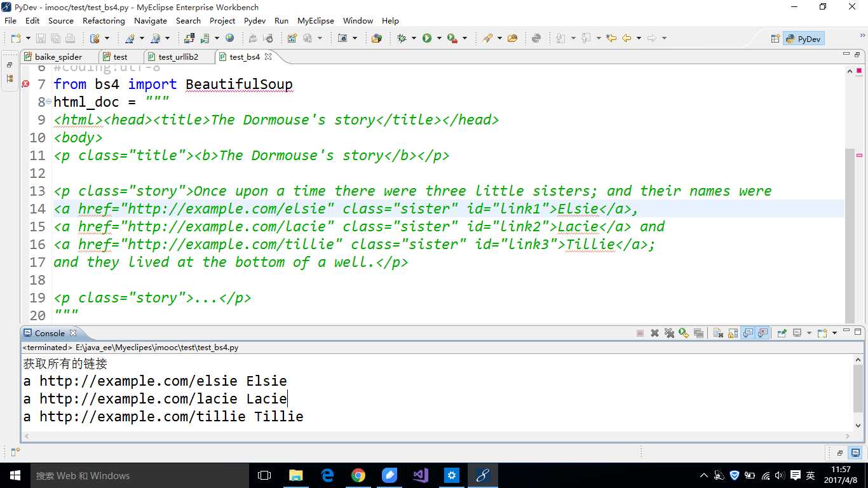Image resolution: width=868 pixels, height=488 pixels.
Task: Collapse the code fold on line 8
Action: coord(49,102)
